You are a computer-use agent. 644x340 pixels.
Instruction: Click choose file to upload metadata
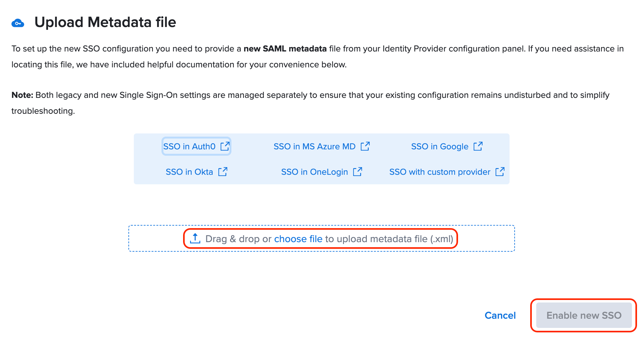[298, 239]
